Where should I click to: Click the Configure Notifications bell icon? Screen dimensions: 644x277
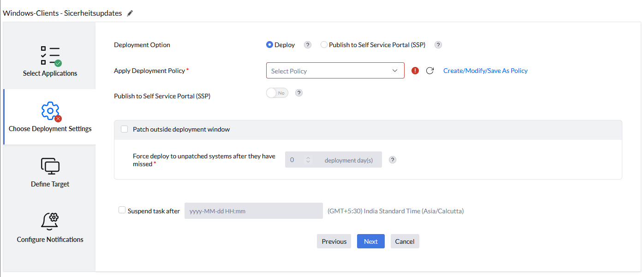click(50, 222)
